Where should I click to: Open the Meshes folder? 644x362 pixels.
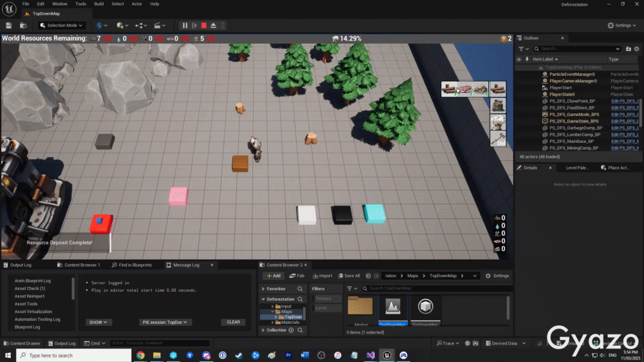(360, 307)
